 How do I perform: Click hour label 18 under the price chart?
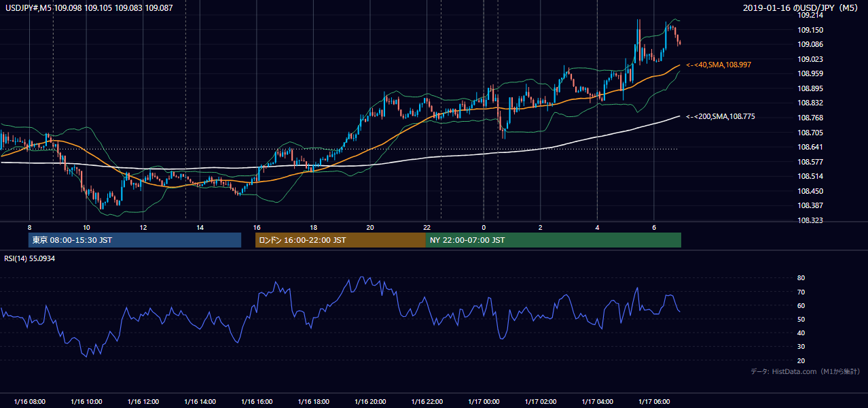pyautogui.click(x=313, y=227)
